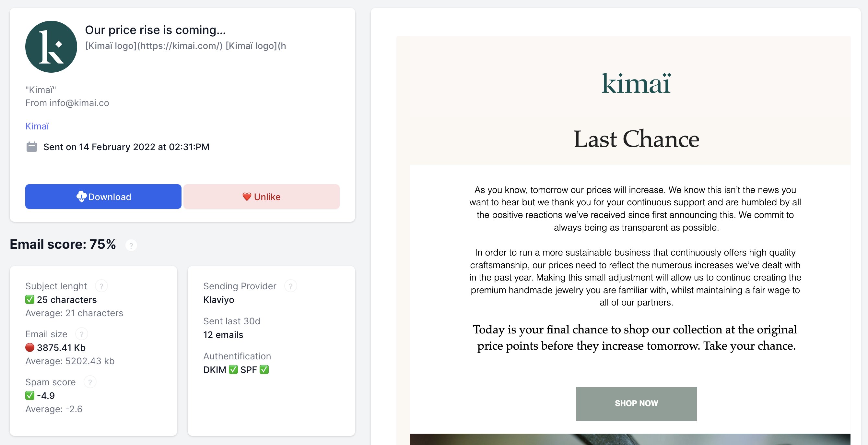Open the blue Kimaï brand link

pos(37,126)
